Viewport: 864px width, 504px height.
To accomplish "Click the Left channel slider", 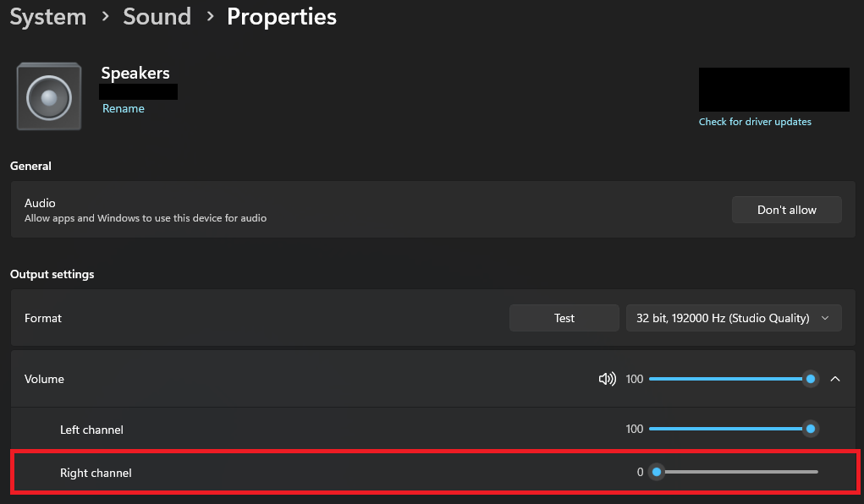I will click(x=734, y=429).
